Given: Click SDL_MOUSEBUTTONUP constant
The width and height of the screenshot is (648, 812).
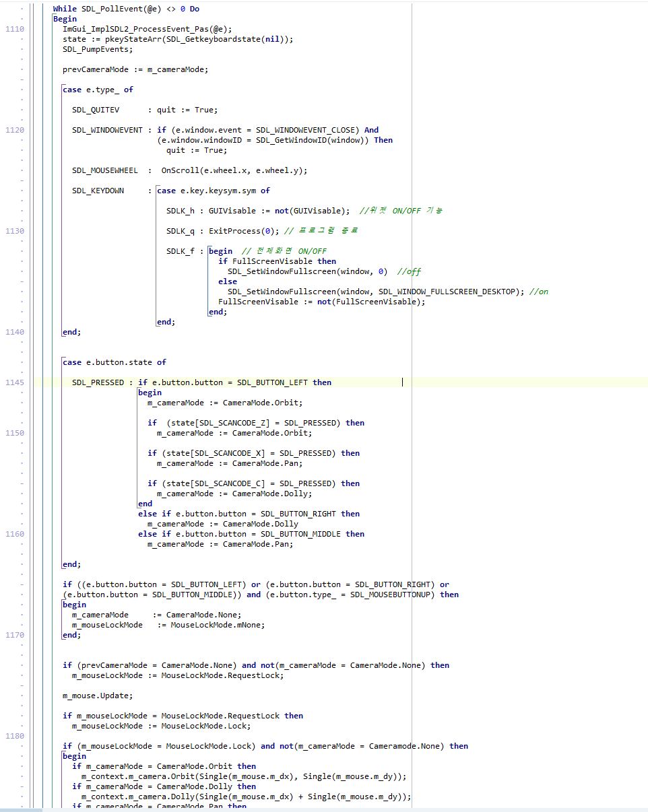Looking at the screenshot, I should (x=393, y=595).
